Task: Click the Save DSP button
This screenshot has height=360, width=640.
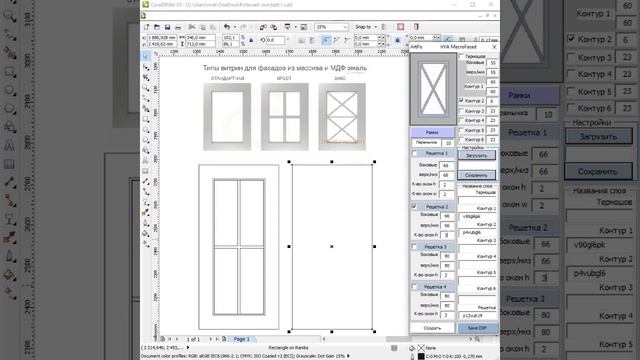Action: coord(477,328)
